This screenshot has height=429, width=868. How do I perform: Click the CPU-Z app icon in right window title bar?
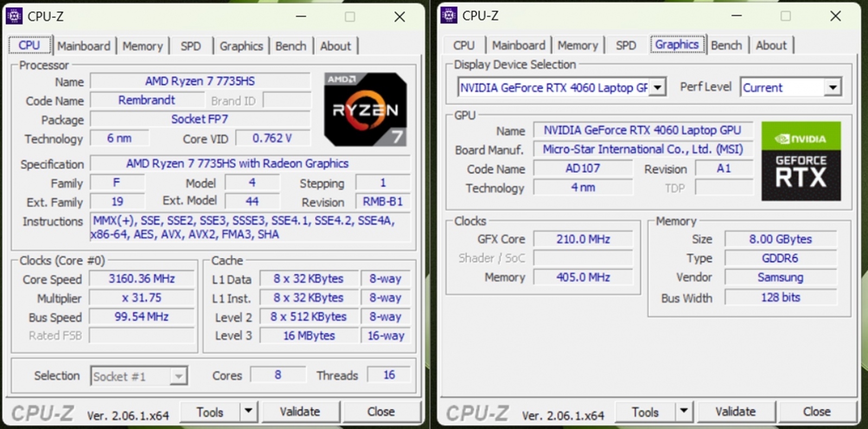[x=449, y=16]
